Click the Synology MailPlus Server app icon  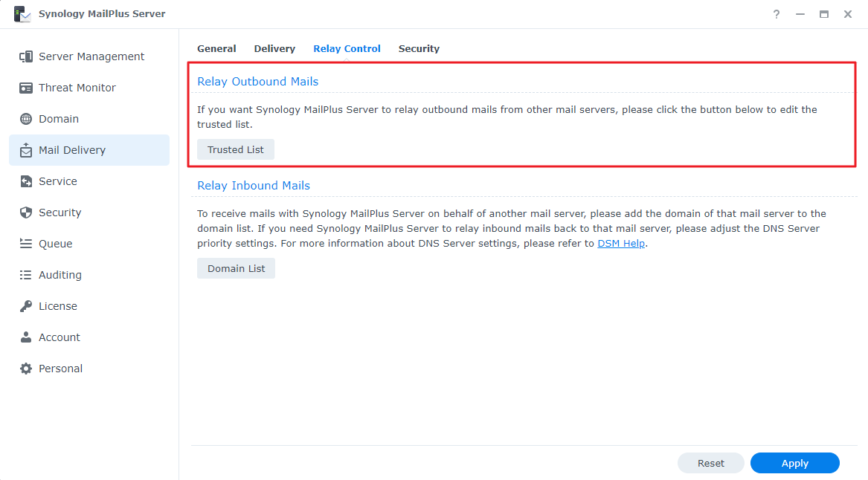(x=22, y=14)
